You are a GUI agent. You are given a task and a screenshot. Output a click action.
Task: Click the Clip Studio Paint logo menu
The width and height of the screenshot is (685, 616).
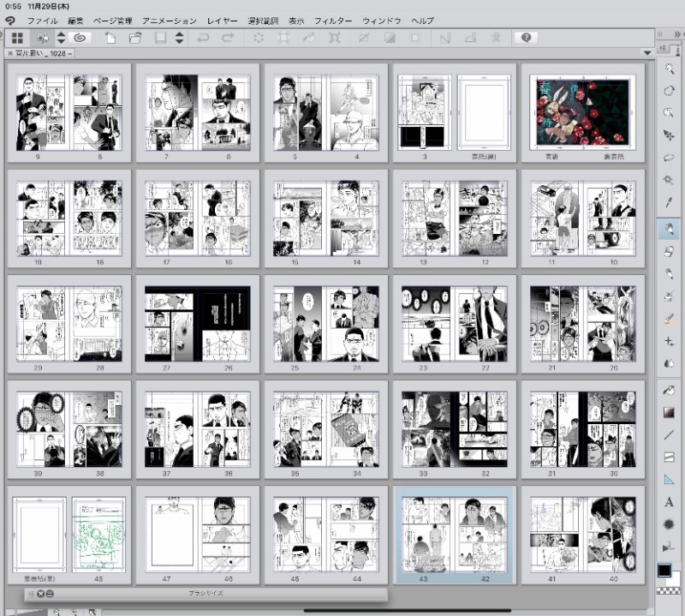[x=10, y=21]
